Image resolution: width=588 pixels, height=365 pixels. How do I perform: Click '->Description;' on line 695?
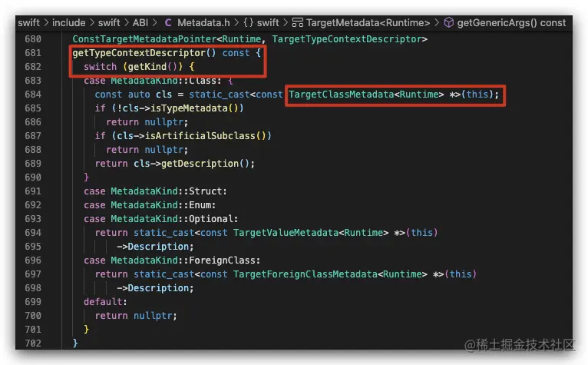pyautogui.click(x=155, y=247)
